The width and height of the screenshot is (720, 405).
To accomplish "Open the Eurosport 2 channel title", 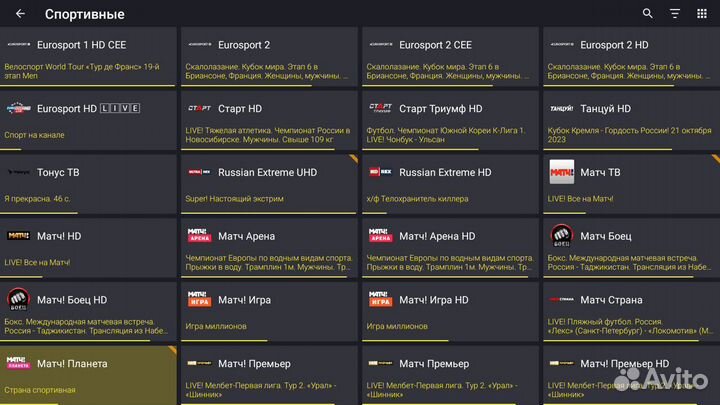I will tap(244, 45).
